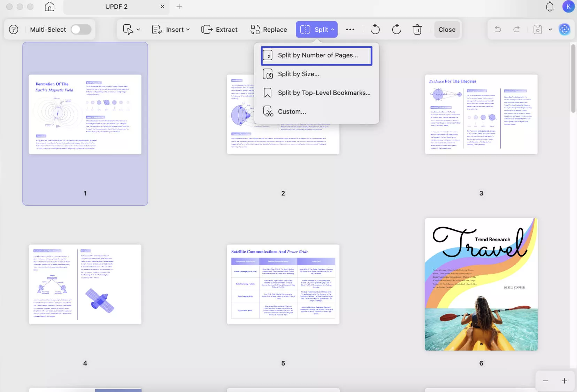Zoom in thumbnails with plus button
577x392 pixels.
(564, 381)
